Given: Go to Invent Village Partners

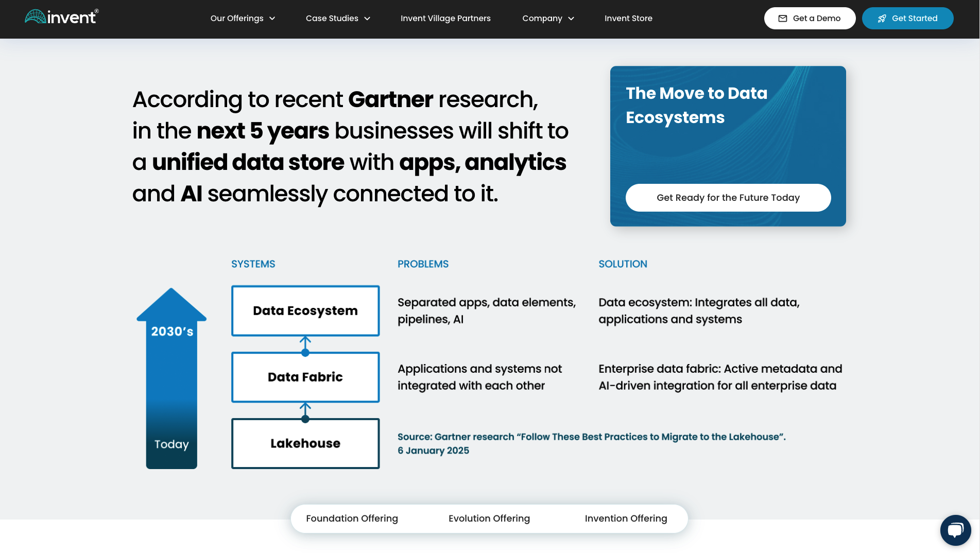Looking at the screenshot, I should tap(445, 19).
